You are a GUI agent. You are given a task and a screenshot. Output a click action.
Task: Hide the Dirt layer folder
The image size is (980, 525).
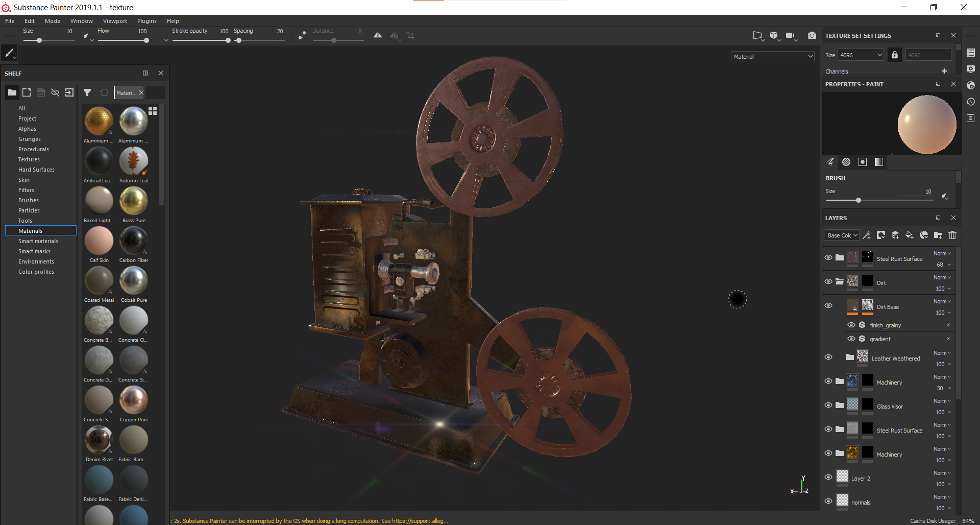click(x=828, y=281)
